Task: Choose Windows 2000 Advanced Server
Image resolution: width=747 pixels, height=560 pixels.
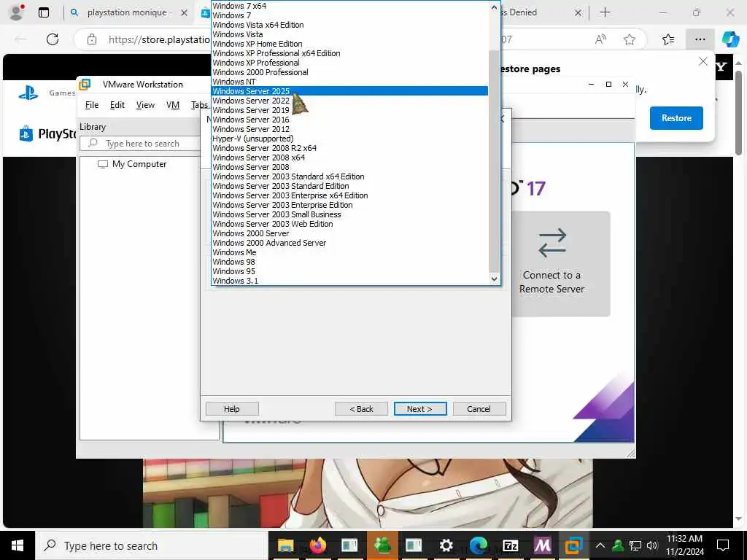Action: (x=349, y=243)
